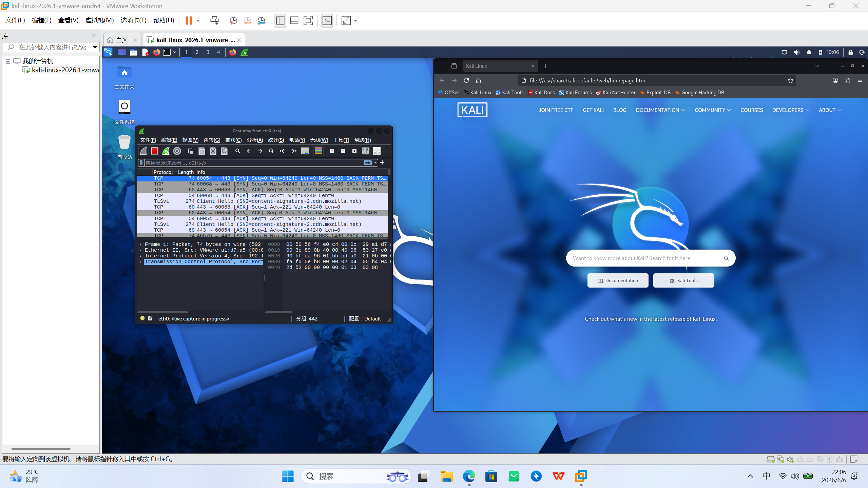Image resolution: width=868 pixels, height=488 pixels.
Task: Click the go to specified packet icon
Action: coord(271,151)
